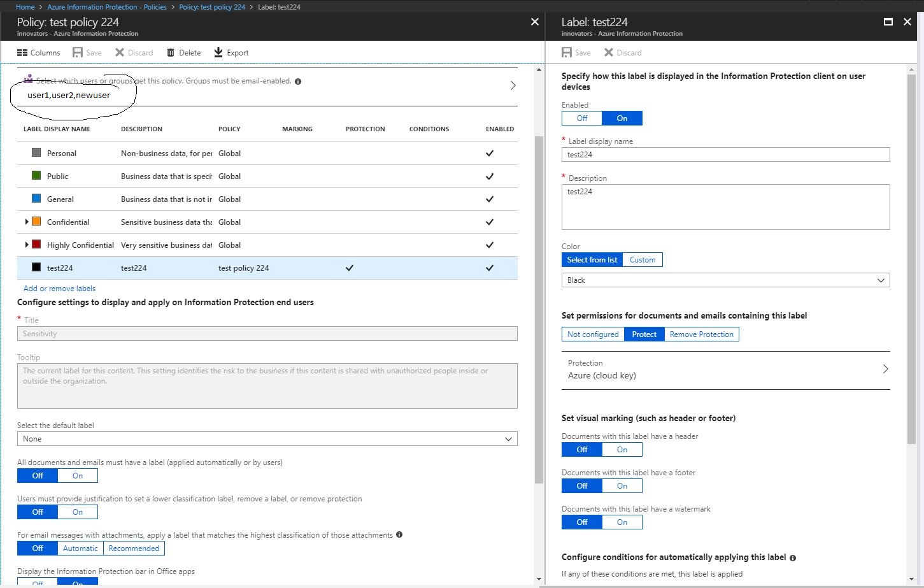Click the Description text area
The image size is (924, 588).
725,207
